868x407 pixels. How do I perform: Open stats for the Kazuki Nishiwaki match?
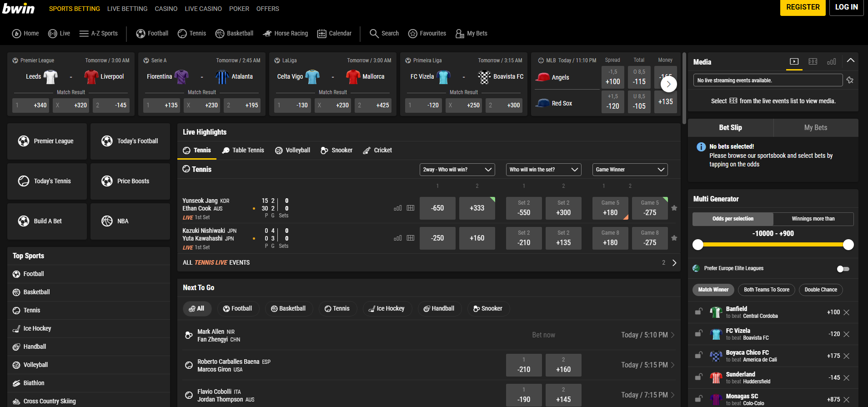[x=397, y=238]
